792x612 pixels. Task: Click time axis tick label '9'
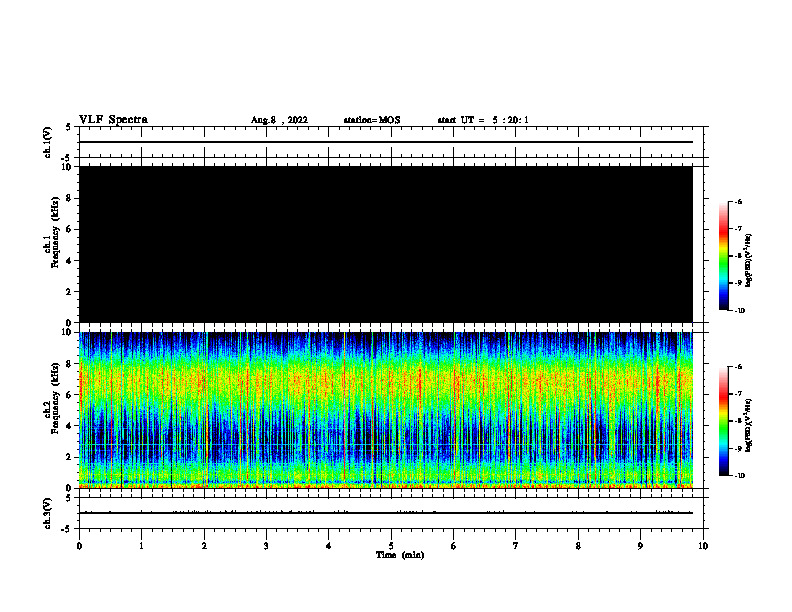click(640, 546)
